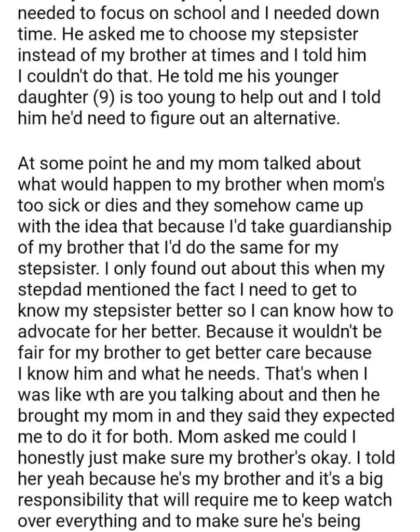The height and width of the screenshot is (532, 420).
Task: Click the "(9)" age in parentheses
Action: pyautogui.click(x=106, y=98)
